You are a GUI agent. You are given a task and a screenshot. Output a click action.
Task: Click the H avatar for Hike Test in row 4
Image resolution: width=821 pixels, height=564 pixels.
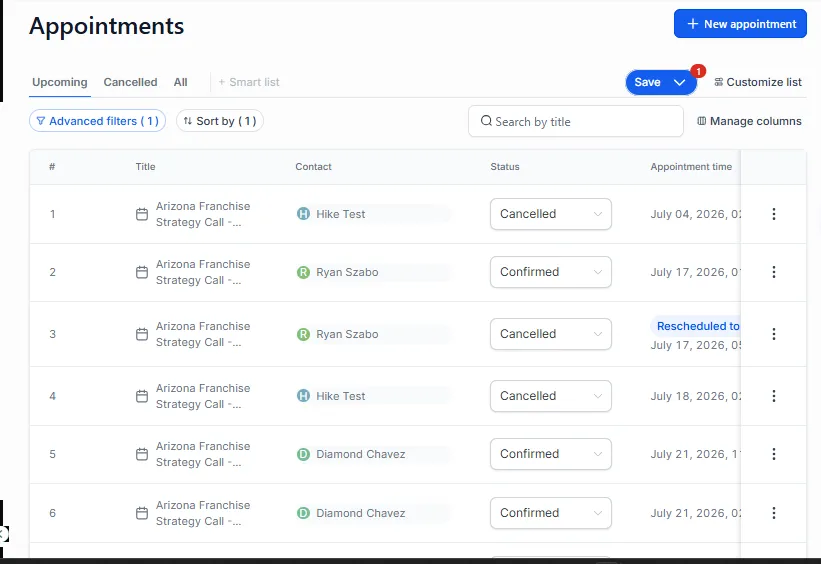click(303, 396)
